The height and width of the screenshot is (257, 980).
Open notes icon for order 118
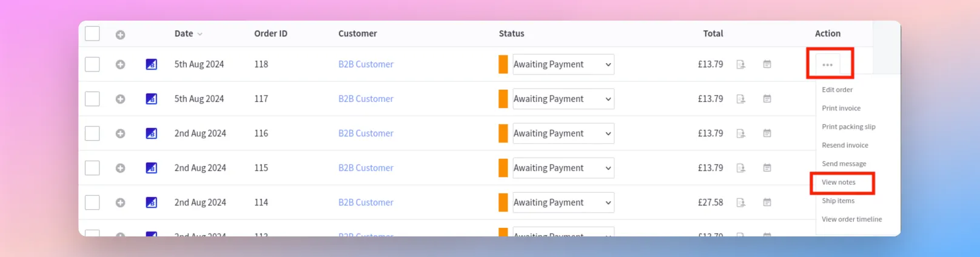click(767, 64)
